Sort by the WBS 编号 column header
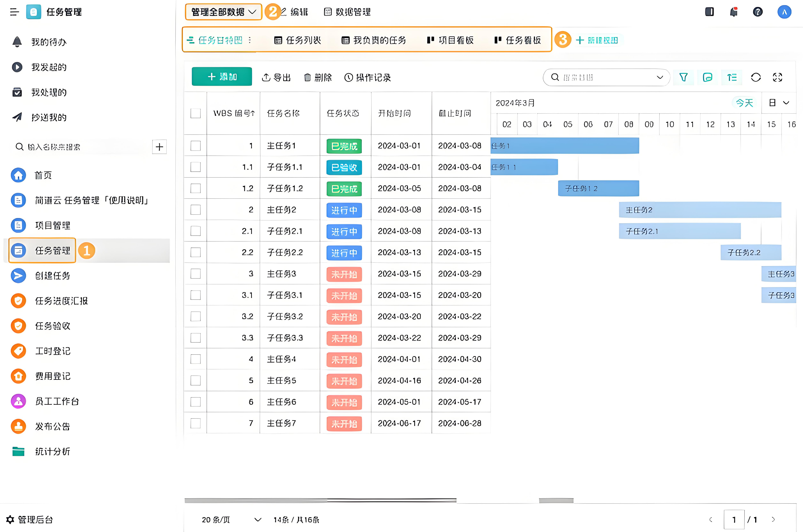 click(x=234, y=113)
